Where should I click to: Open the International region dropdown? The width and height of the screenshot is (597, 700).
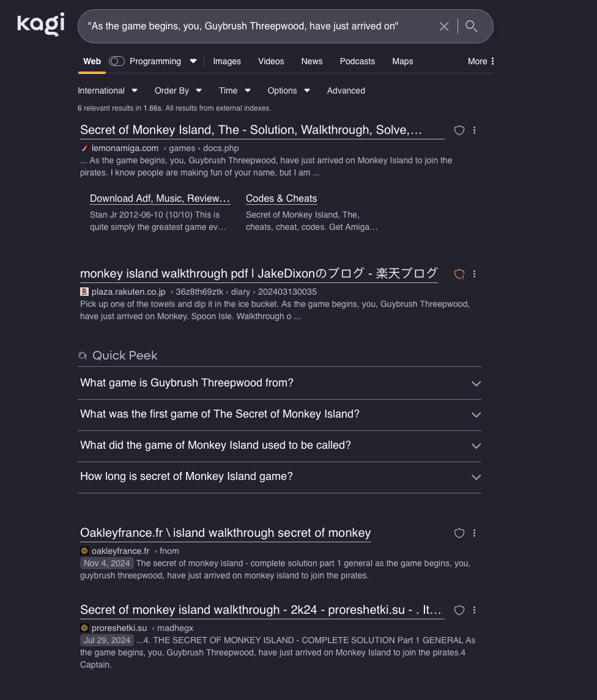click(x=108, y=90)
